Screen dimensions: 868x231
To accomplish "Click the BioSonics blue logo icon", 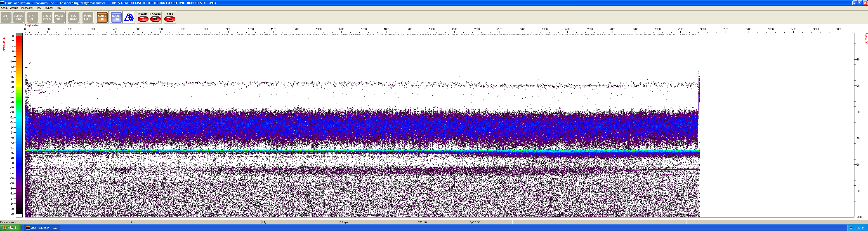I will click(x=129, y=18).
